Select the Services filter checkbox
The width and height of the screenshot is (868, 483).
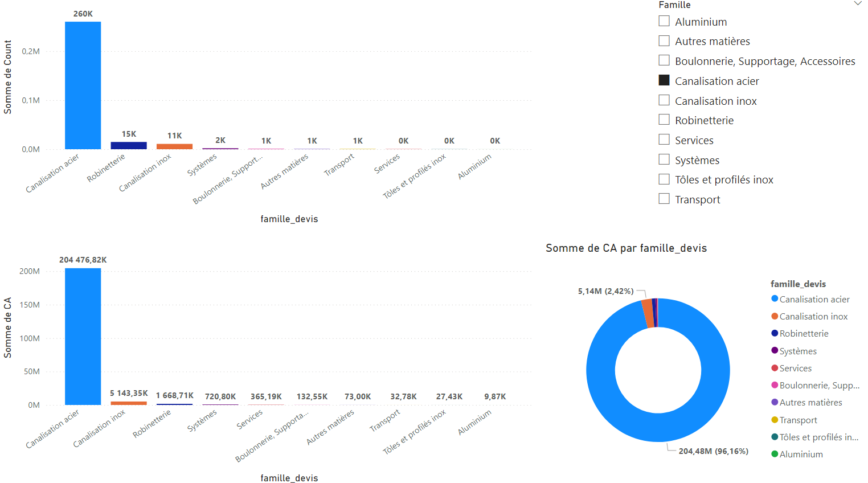[664, 140]
